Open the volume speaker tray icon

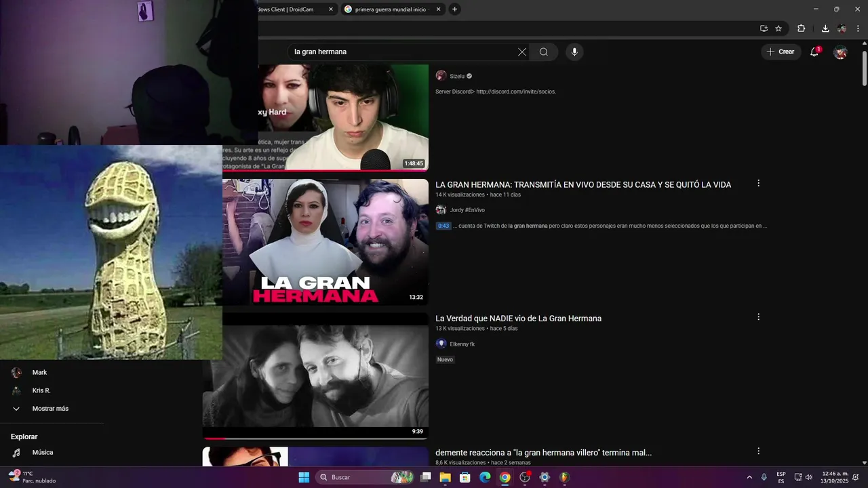pos(808,477)
